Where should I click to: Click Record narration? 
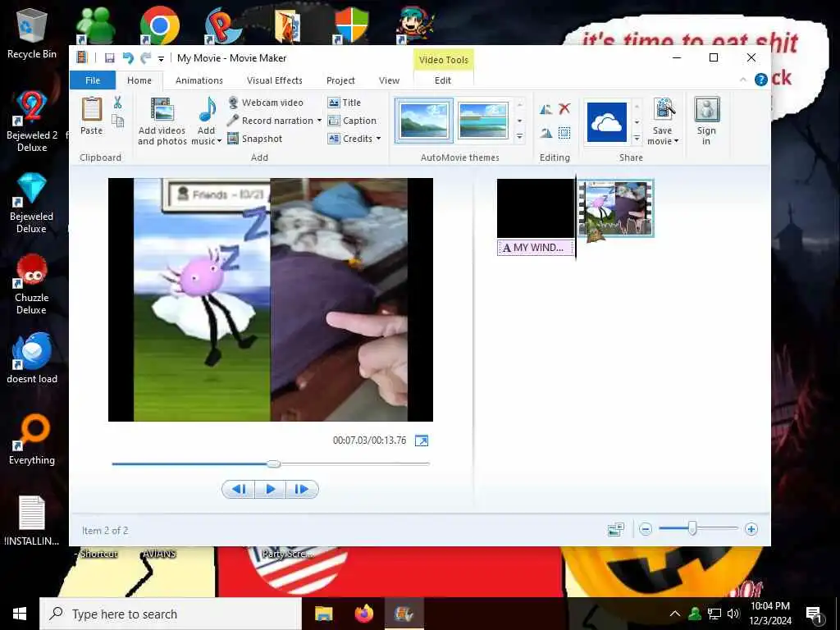coord(271,121)
